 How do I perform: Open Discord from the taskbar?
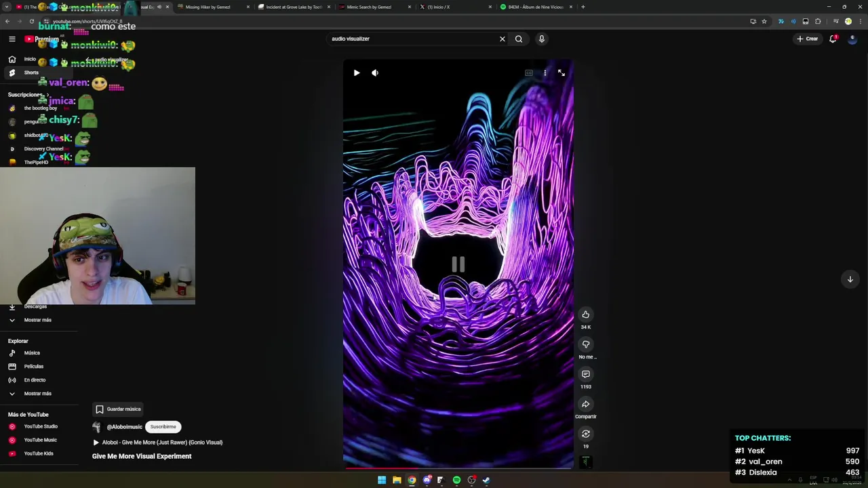tap(427, 480)
